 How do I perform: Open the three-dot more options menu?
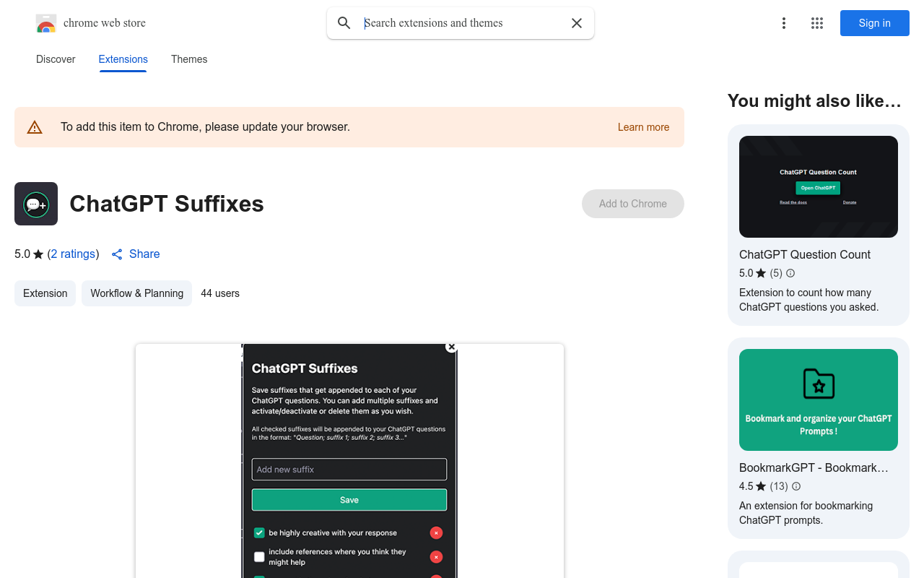[784, 23]
